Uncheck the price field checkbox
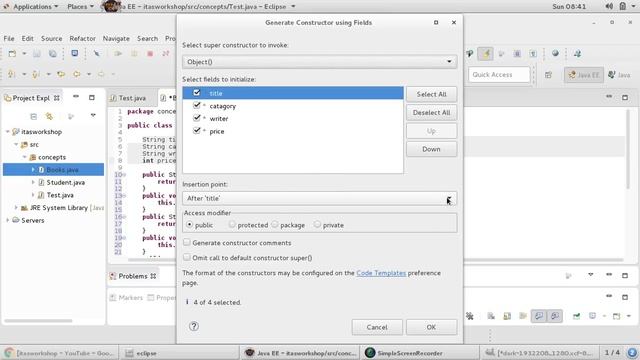This screenshot has width=640, height=360. [197, 131]
